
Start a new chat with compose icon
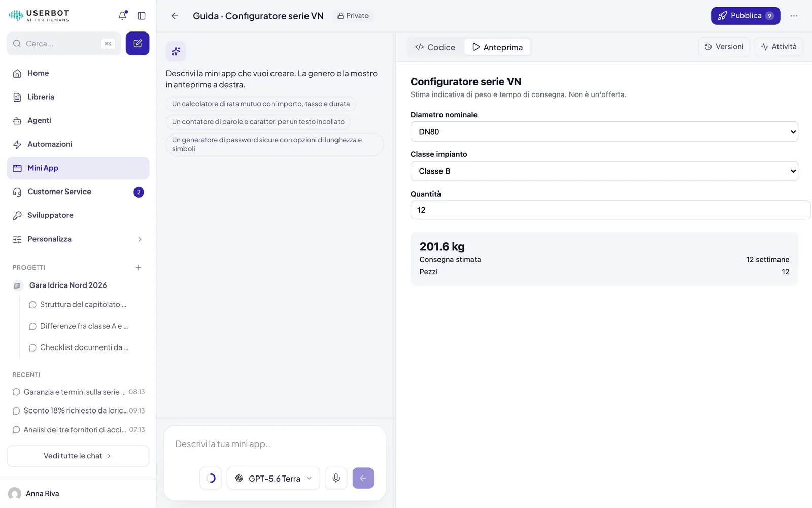pyautogui.click(x=138, y=44)
